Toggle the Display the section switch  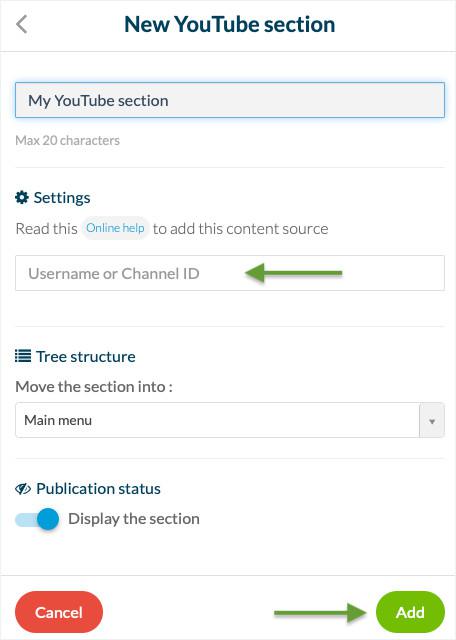tap(37, 519)
